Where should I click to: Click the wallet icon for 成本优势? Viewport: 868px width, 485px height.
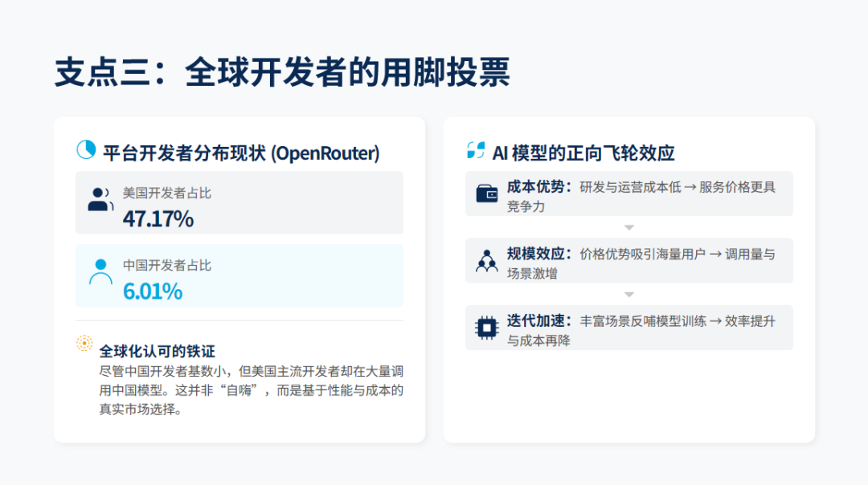pyautogui.click(x=486, y=194)
